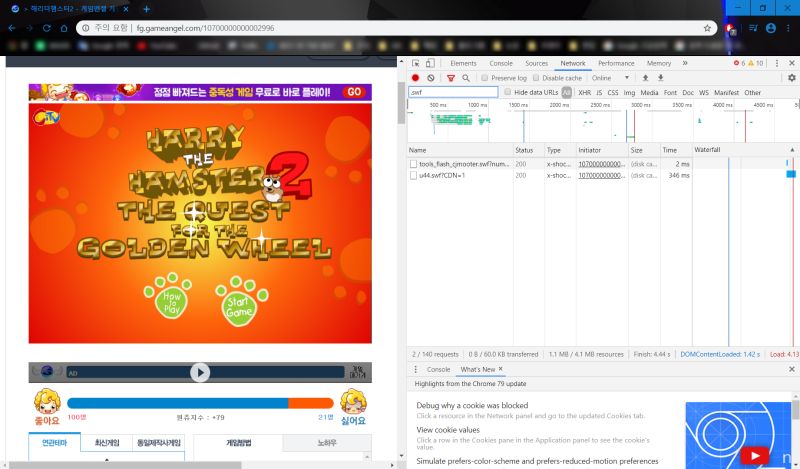Close the What's New tab

coord(501,368)
